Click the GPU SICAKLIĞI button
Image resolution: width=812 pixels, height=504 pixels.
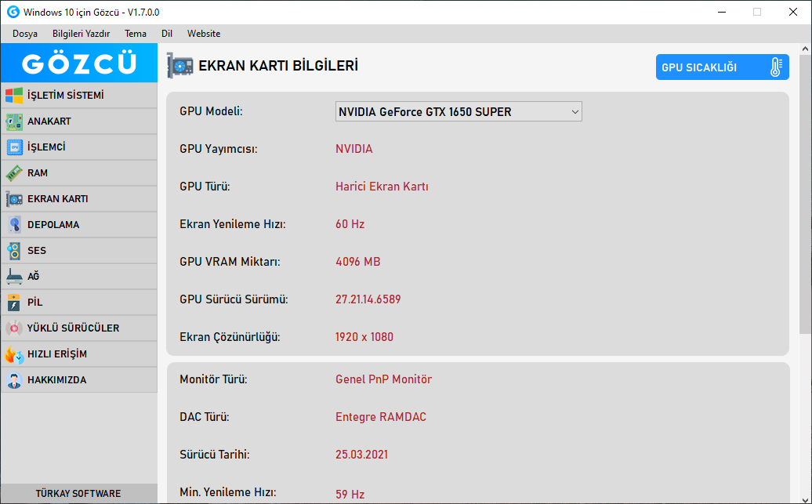[x=723, y=67]
